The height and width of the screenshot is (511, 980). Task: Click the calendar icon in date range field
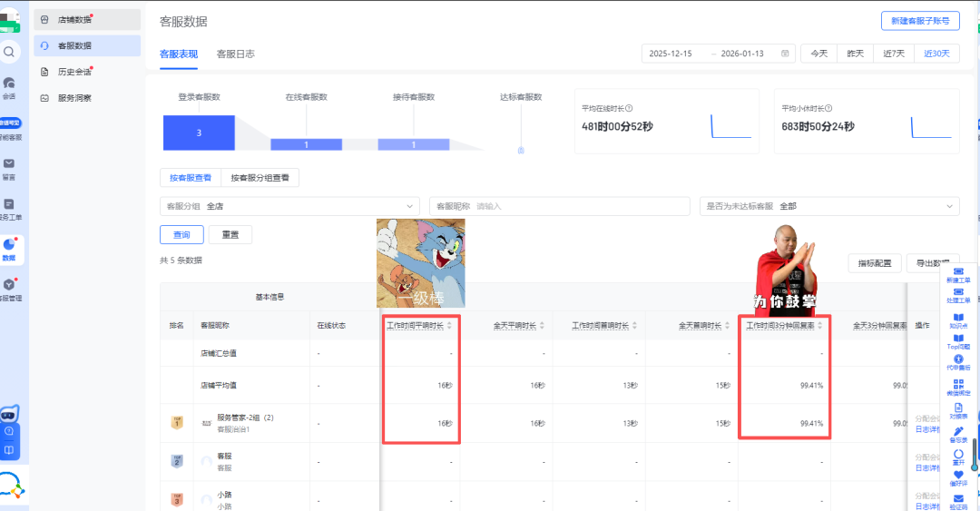(x=785, y=54)
